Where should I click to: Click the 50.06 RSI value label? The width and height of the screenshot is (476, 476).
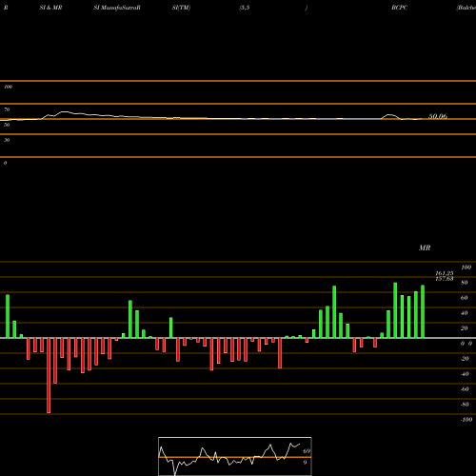click(x=438, y=116)
